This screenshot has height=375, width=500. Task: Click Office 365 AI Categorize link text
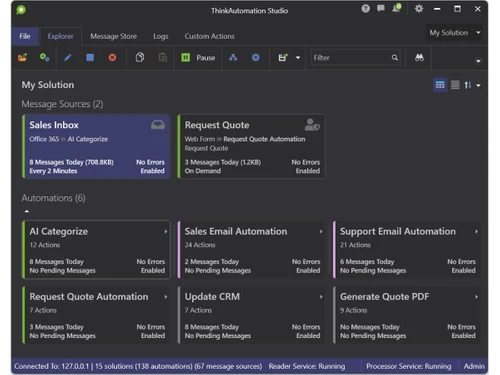pyautogui.click(x=69, y=139)
